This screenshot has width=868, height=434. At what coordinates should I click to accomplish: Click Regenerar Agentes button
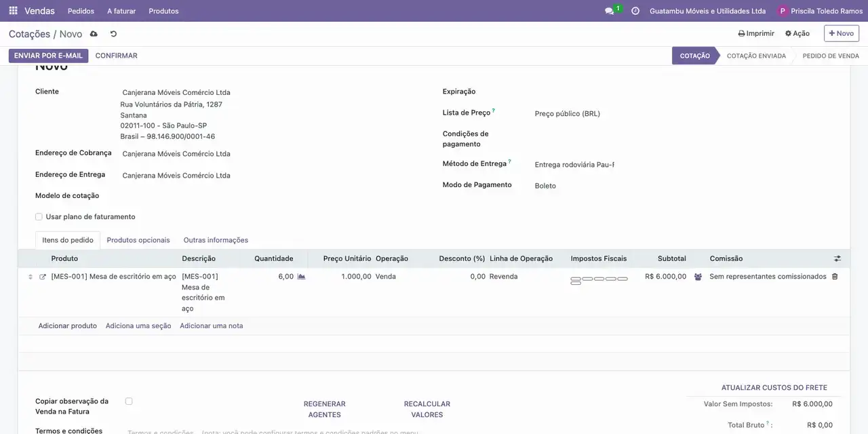click(325, 409)
